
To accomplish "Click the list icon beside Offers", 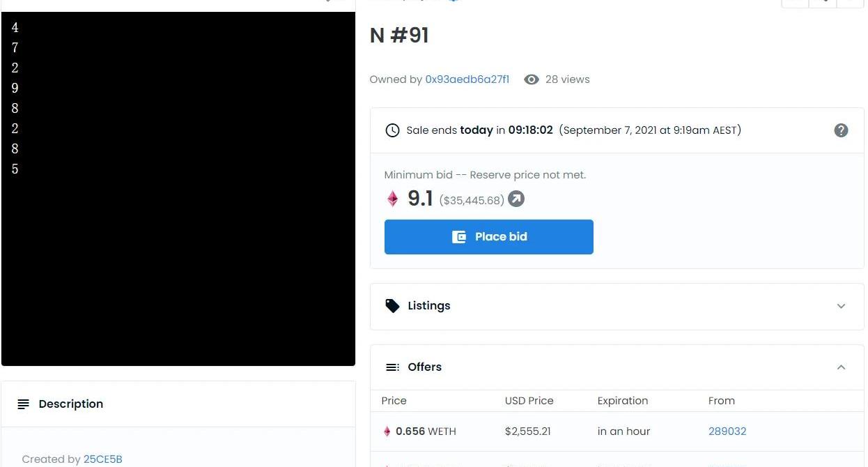I will pyautogui.click(x=393, y=367).
